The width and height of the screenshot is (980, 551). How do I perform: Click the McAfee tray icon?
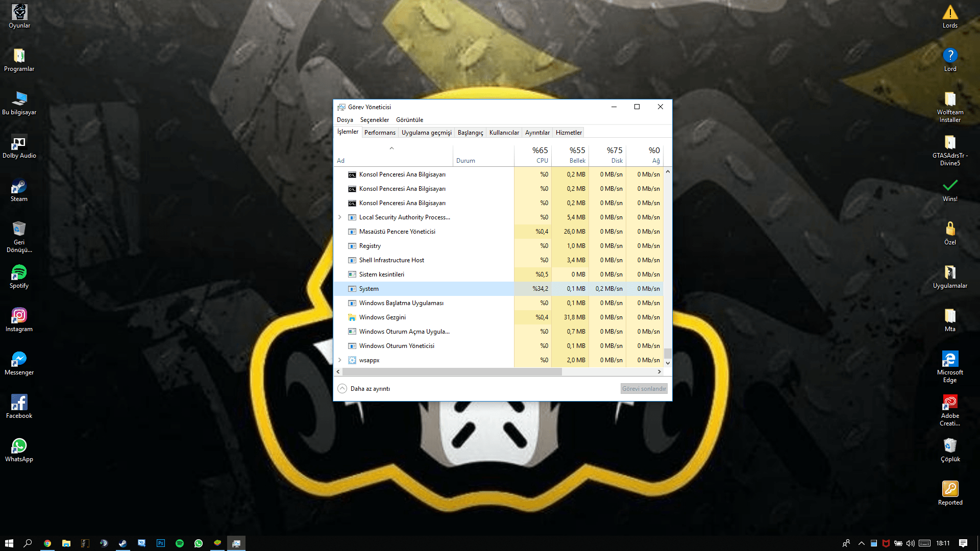(x=886, y=543)
